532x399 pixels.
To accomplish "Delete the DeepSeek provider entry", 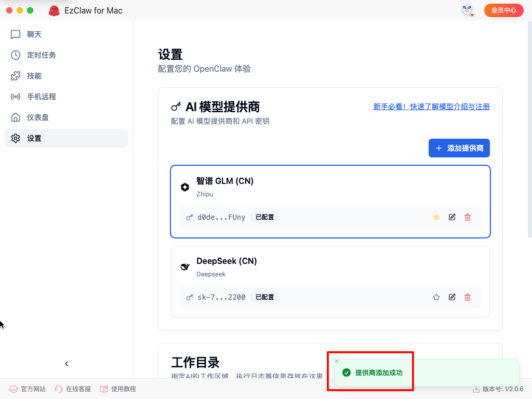I will click(468, 297).
